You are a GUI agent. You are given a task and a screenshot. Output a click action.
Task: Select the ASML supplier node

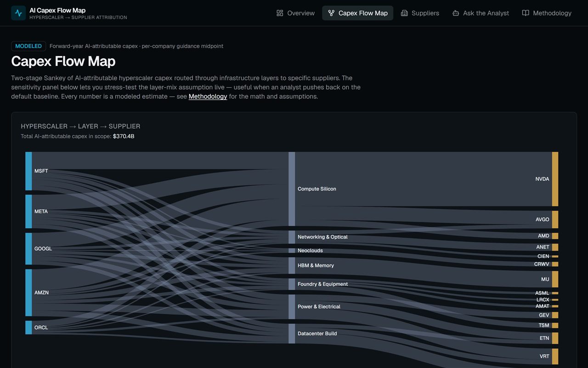click(555, 293)
